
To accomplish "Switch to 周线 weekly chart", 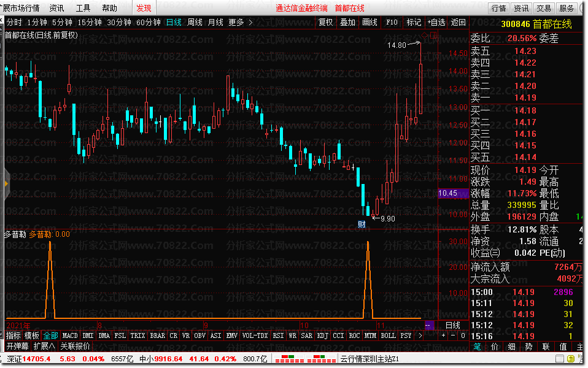I will tap(195, 23).
